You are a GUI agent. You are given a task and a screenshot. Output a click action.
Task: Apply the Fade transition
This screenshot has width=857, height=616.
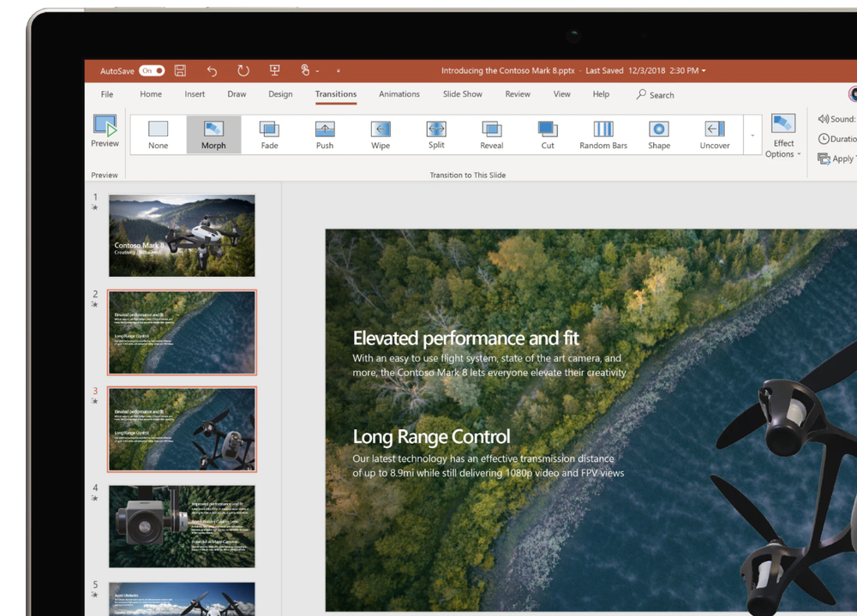click(x=268, y=133)
